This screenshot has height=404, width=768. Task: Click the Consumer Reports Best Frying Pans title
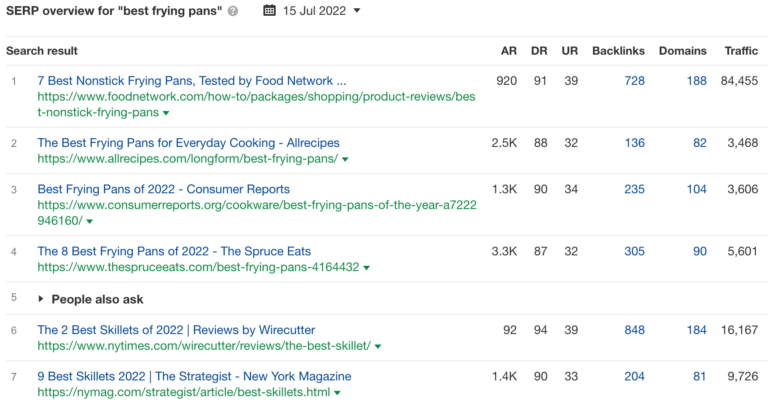[x=163, y=189]
